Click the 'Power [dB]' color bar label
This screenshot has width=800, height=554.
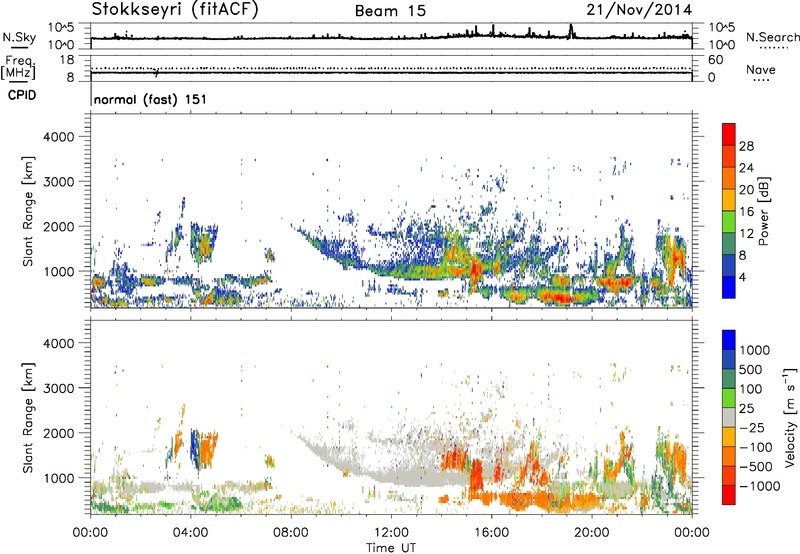click(x=763, y=211)
